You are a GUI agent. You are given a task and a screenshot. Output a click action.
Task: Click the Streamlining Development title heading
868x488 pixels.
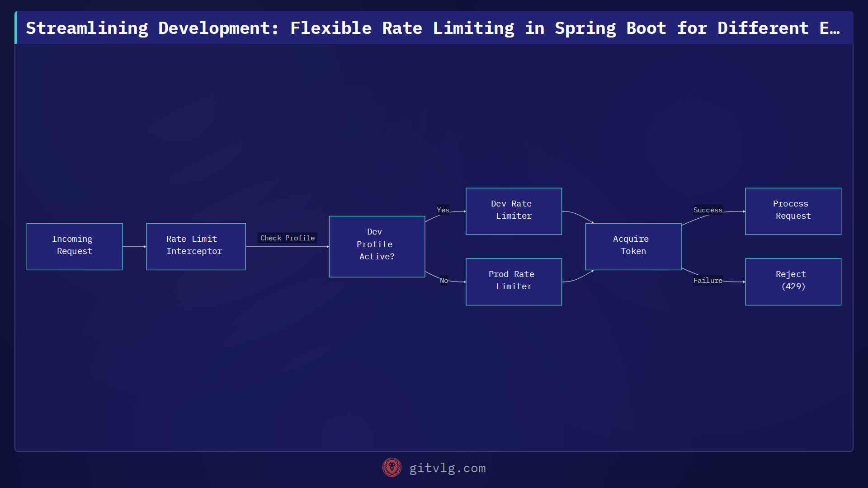pyautogui.click(x=433, y=28)
